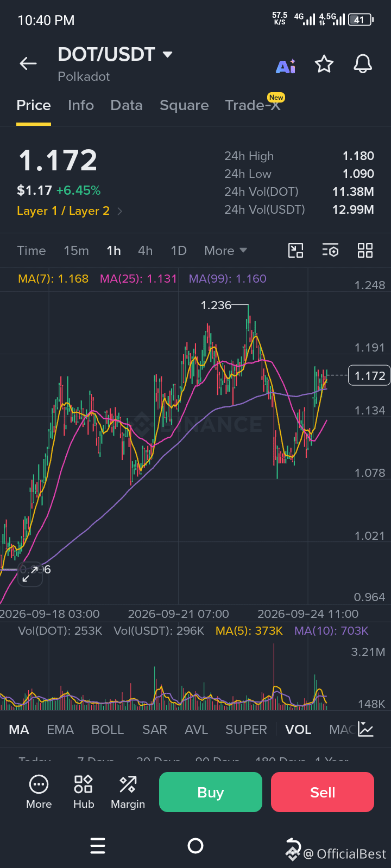Open the four-square layout grid icon
The image size is (391, 868).
(x=365, y=251)
